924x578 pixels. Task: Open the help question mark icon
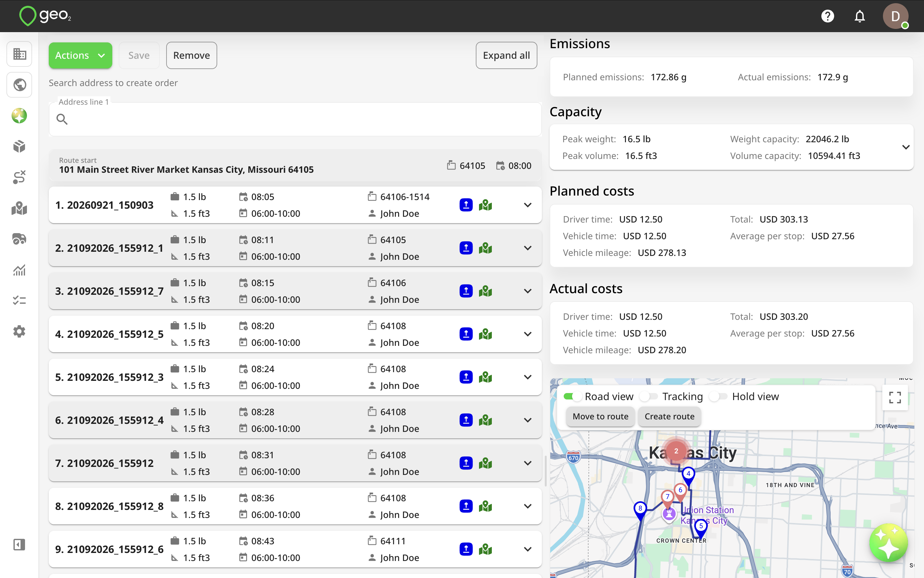[x=827, y=16]
